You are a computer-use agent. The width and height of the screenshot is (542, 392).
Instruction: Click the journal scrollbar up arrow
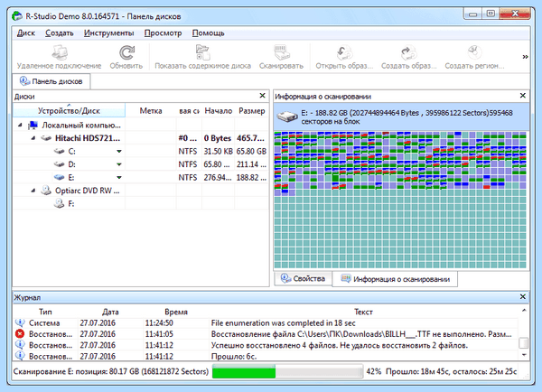click(x=524, y=311)
